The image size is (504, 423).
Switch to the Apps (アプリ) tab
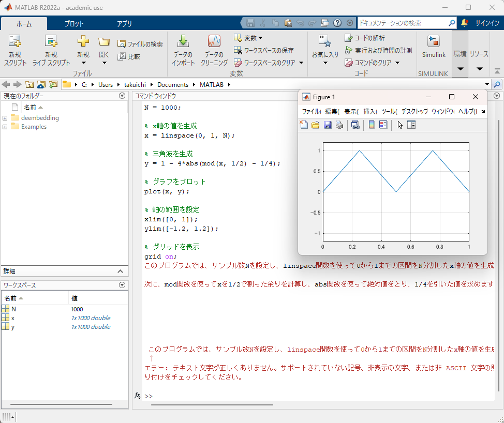[x=124, y=23]
